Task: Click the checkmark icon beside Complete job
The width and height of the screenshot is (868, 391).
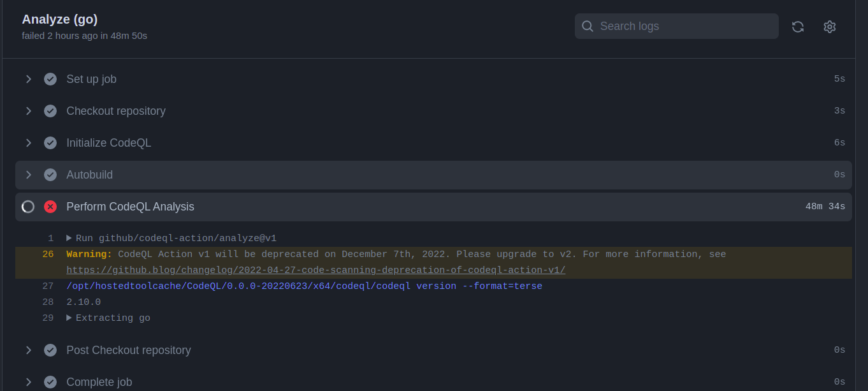Action: 50,381
